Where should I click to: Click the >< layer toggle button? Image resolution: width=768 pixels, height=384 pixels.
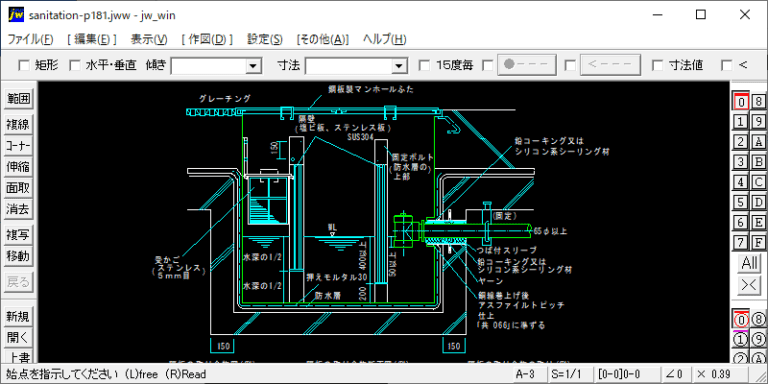[x=749, y=285]
